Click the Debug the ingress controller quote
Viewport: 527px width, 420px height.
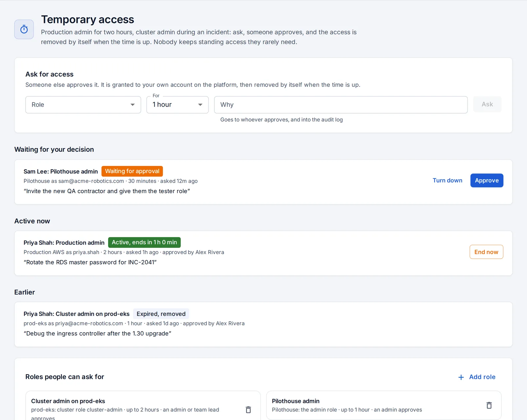(x=97, y=333)
